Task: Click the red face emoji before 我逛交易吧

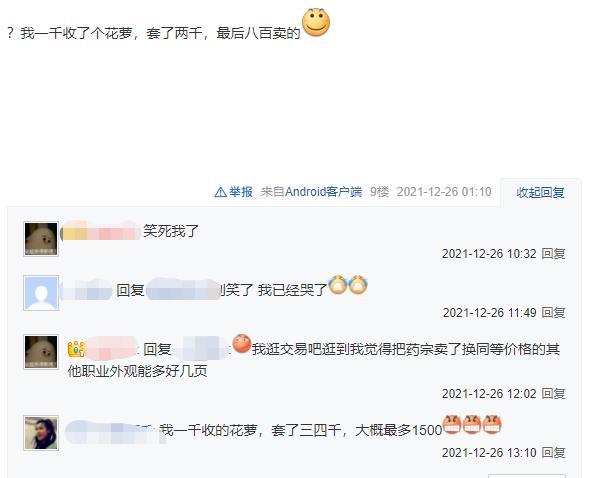Action: pyautogui.click(x=242, y=344)
